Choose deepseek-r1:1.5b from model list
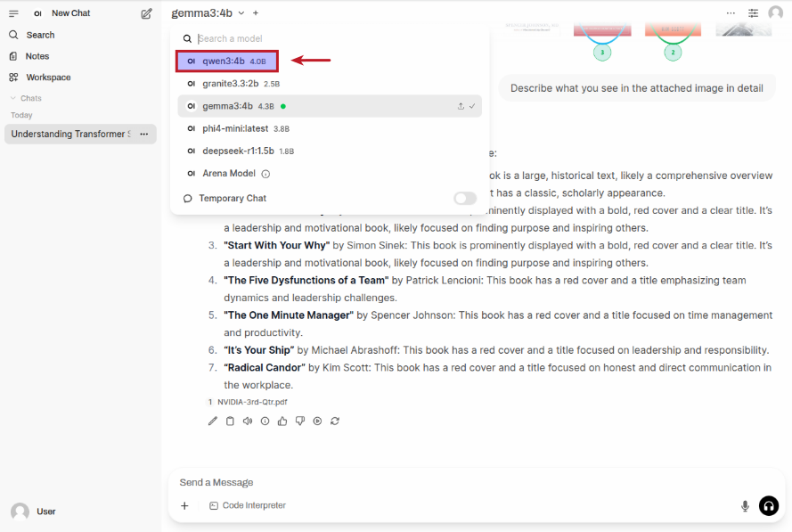This screenshot has height=532, width=792. 239,151
